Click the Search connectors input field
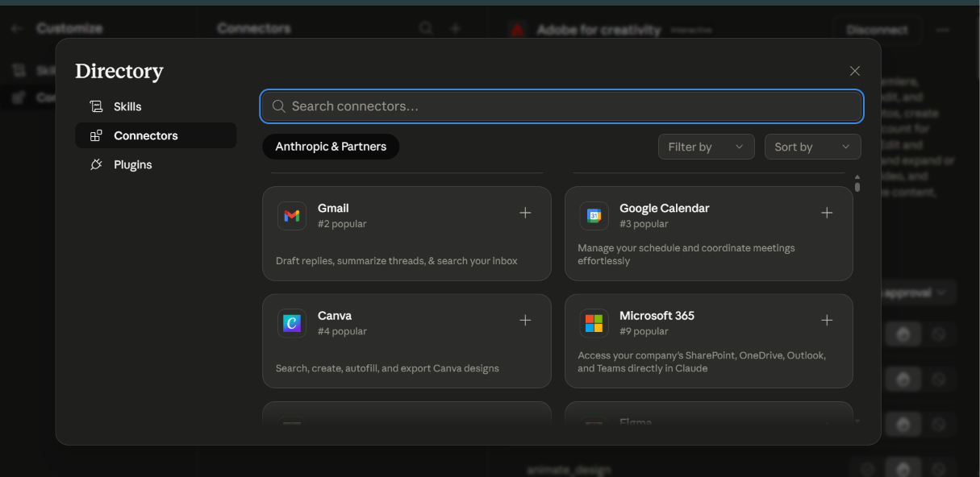The image size is (980, 477). [561, 106]
